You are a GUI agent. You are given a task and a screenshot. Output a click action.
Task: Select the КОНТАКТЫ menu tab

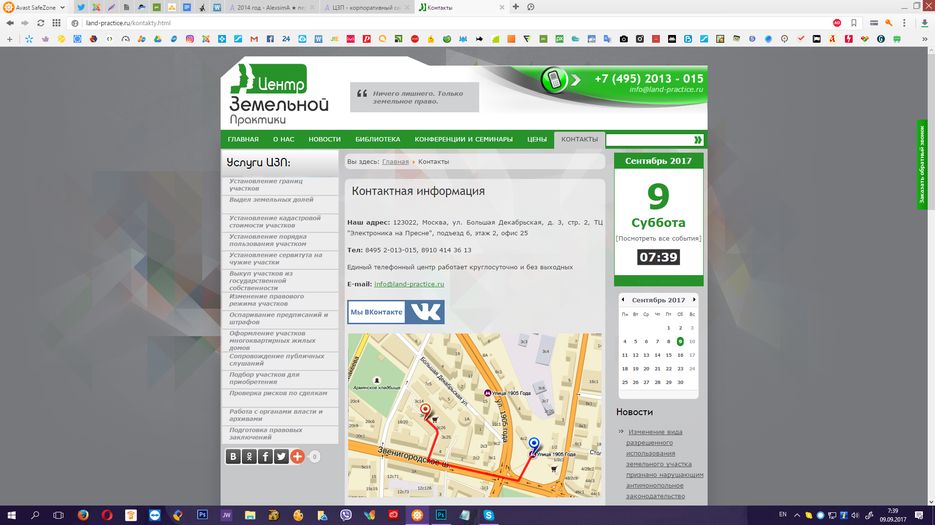pos(579,140)
